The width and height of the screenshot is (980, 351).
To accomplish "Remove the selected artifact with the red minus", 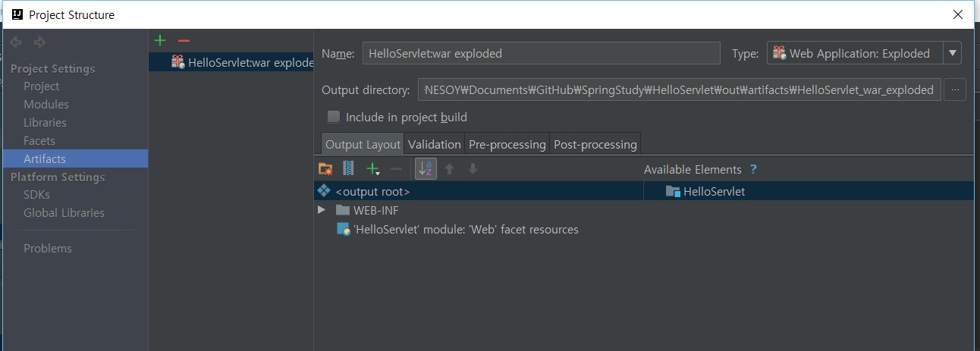I will [184, 40].
